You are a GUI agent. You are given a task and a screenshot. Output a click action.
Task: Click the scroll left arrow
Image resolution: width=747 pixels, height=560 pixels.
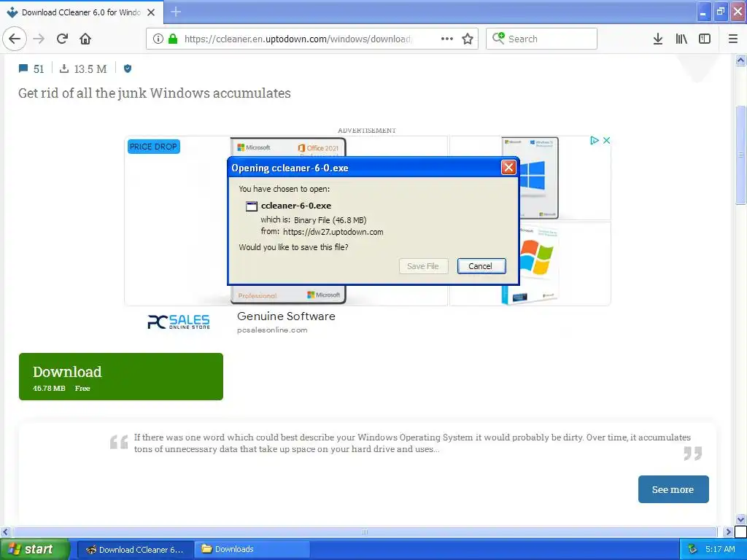click(x=5, y=532)
